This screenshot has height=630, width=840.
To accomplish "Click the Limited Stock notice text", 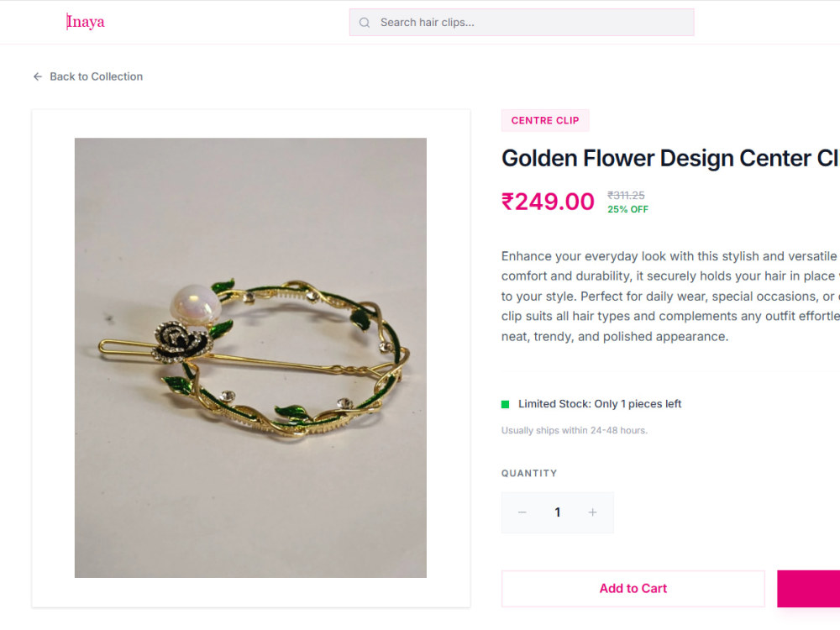I will pyautogui.click(x=600, y=404).
